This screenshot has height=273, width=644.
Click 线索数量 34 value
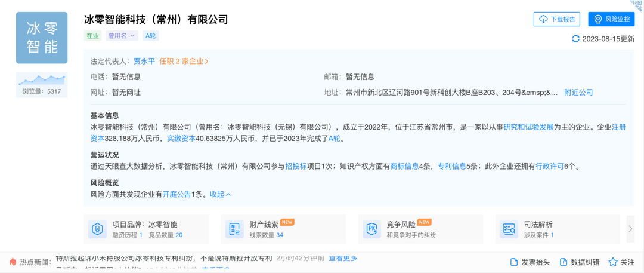279,235
